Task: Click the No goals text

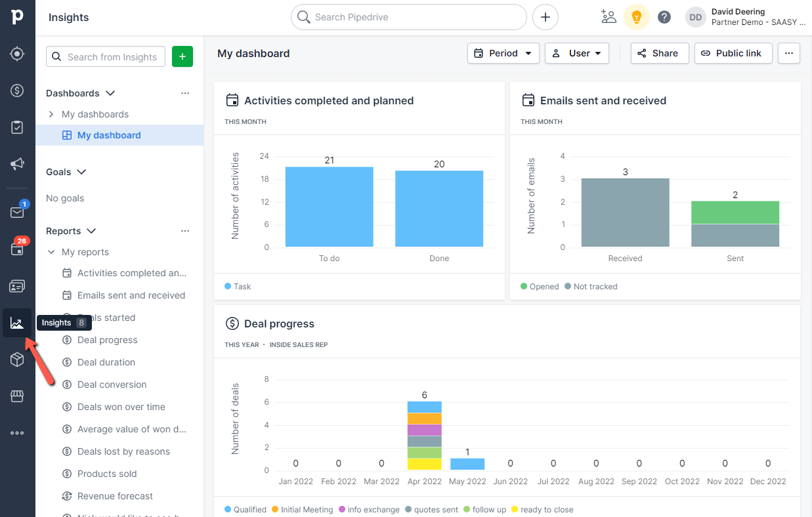Action: pos(65,198)
